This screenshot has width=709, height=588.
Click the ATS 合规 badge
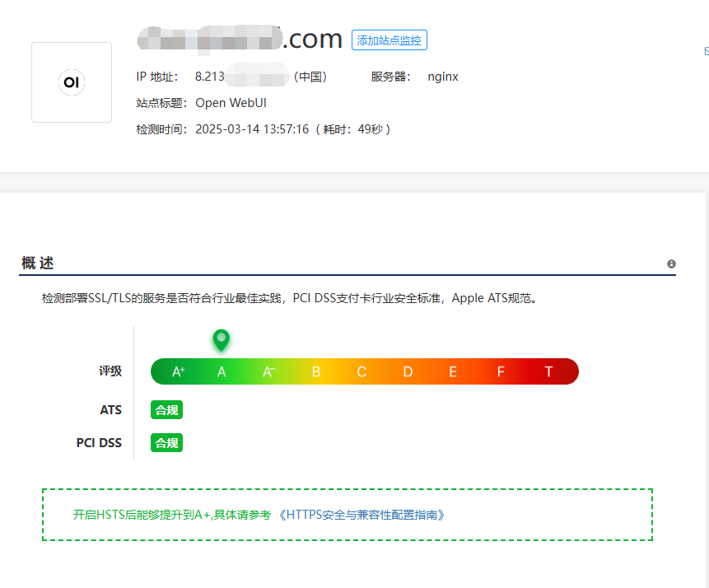(x=166, y=410)
